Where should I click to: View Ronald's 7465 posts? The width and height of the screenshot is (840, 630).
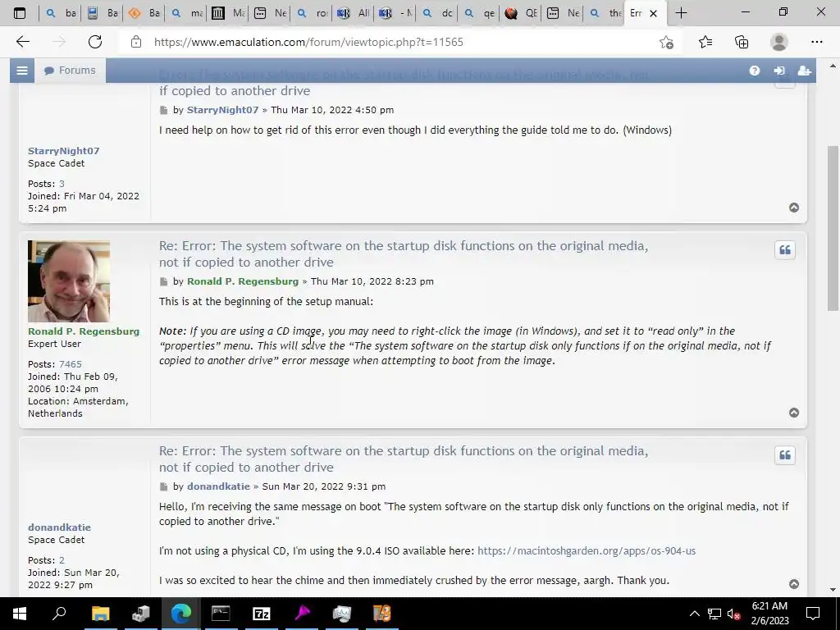tap(71, 364)
